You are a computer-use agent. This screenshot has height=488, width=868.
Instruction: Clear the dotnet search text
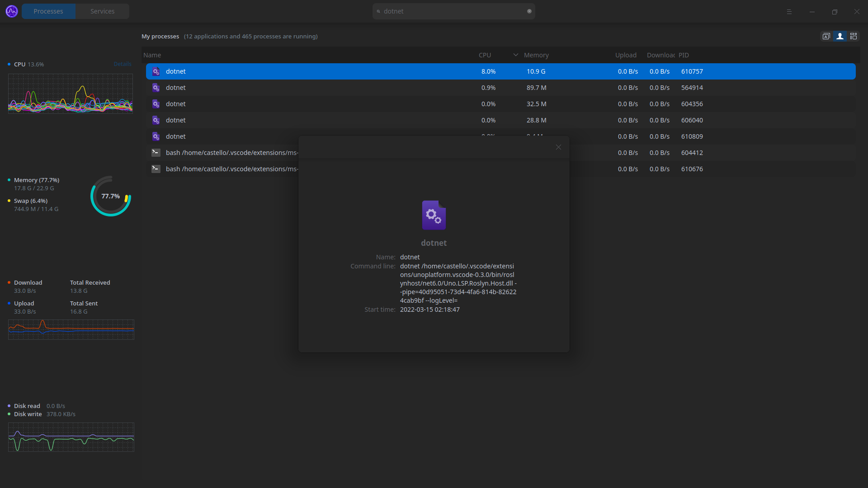click(529, 11)
